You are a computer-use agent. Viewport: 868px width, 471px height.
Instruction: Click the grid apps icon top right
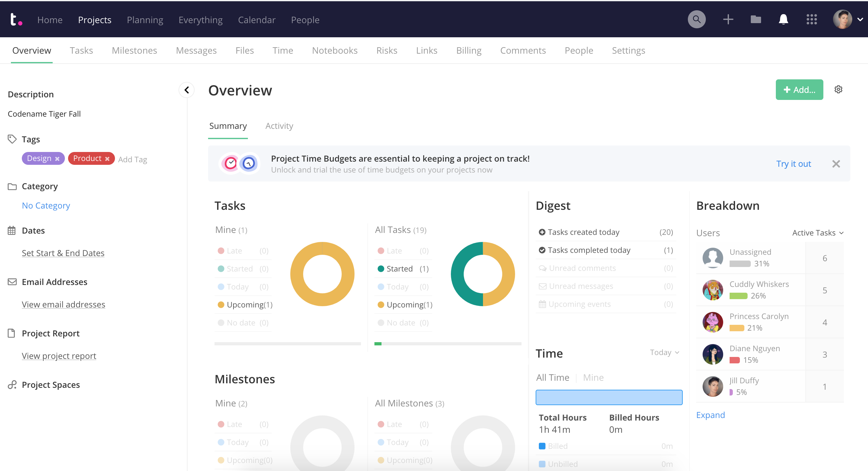click(x=812, y=19)
